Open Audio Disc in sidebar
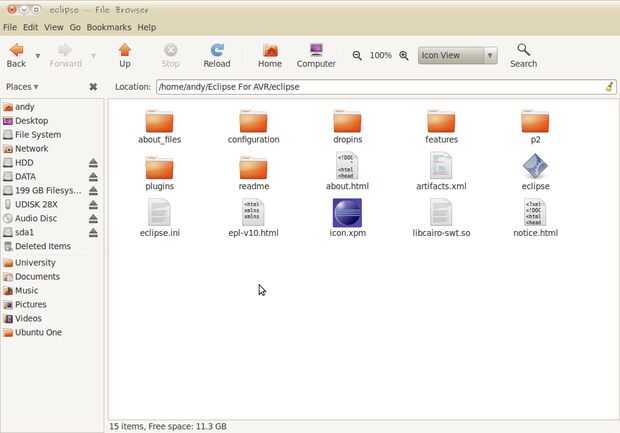This screenshot has width=620, height=433. (x=30, y=218)
